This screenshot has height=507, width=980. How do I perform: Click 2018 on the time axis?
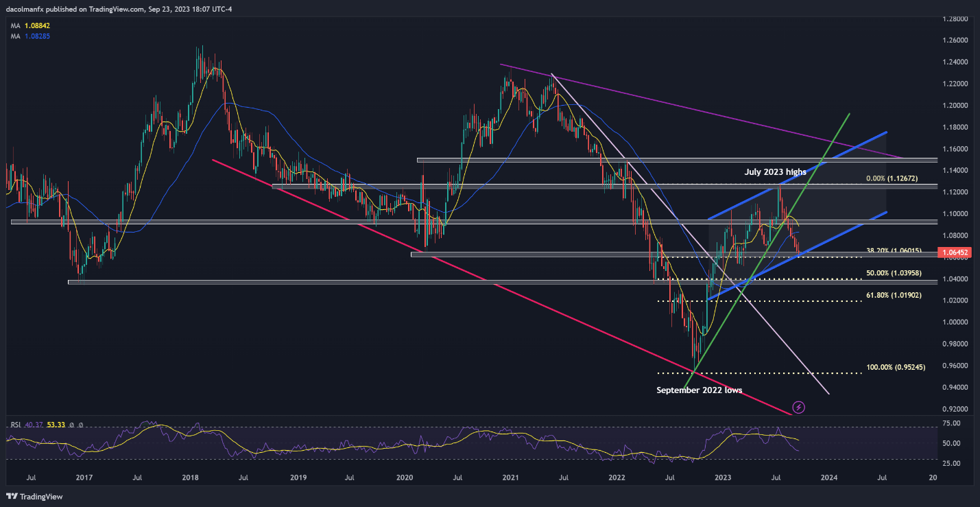coord(191,477)
